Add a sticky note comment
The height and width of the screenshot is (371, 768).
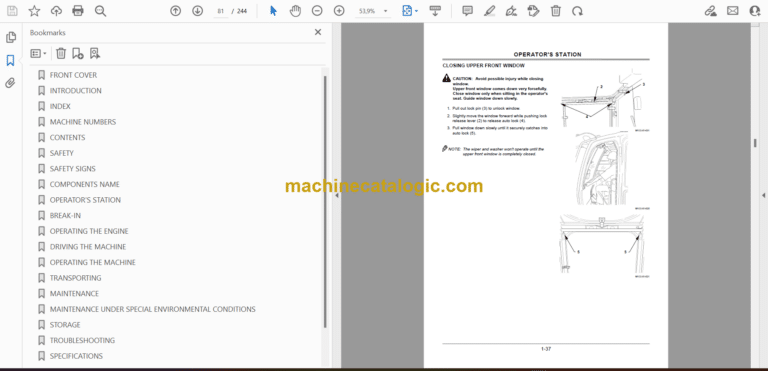pos(468,11)
